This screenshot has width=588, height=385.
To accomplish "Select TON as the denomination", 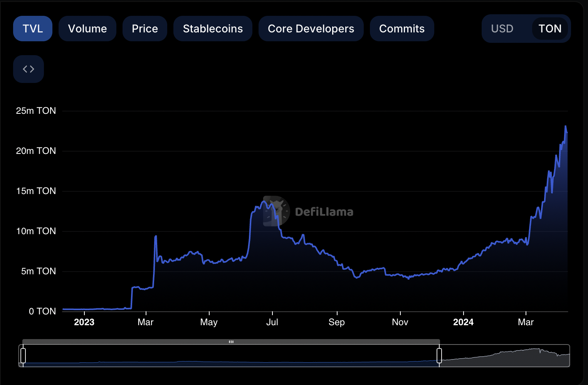I will tap(550, 29).
